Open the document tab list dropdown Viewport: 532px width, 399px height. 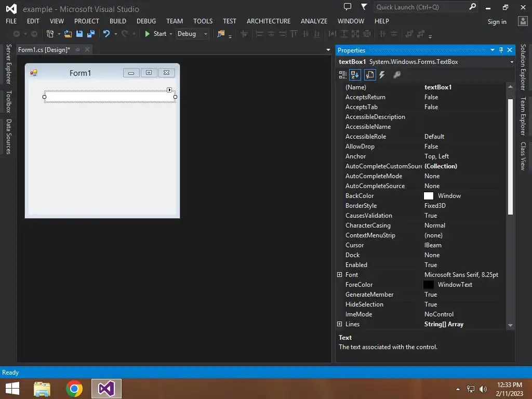328,50
